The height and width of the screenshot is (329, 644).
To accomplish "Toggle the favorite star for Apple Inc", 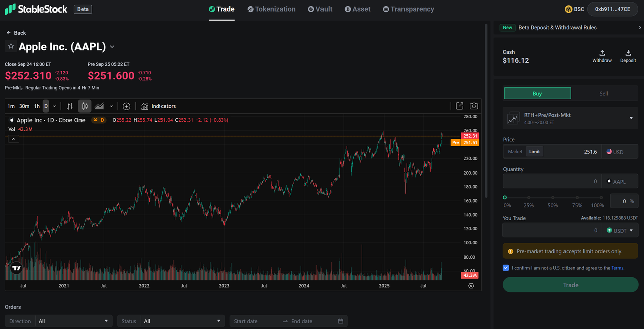I will (10, 46).
